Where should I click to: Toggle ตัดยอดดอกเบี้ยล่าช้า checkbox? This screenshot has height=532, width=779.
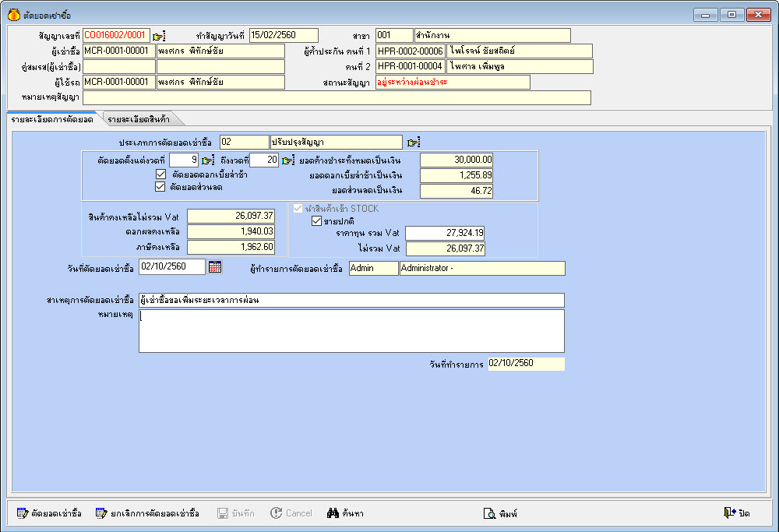[x=160, y=174]
